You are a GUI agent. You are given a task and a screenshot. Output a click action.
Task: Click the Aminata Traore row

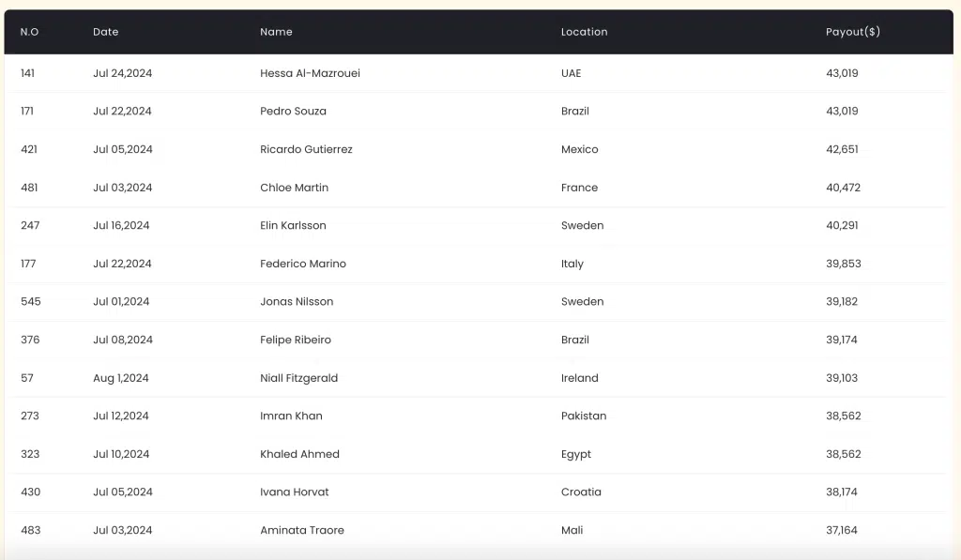pyautogui.click(x=302, y=530)
